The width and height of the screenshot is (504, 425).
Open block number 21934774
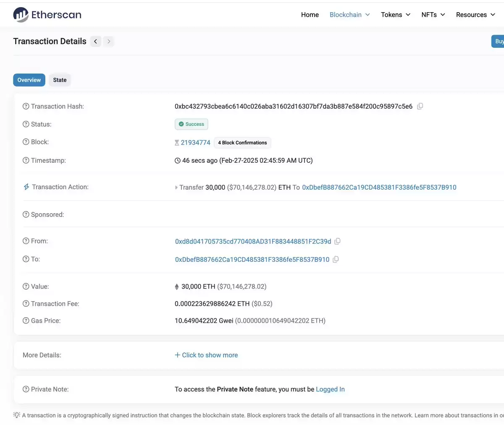click(196, 143)
